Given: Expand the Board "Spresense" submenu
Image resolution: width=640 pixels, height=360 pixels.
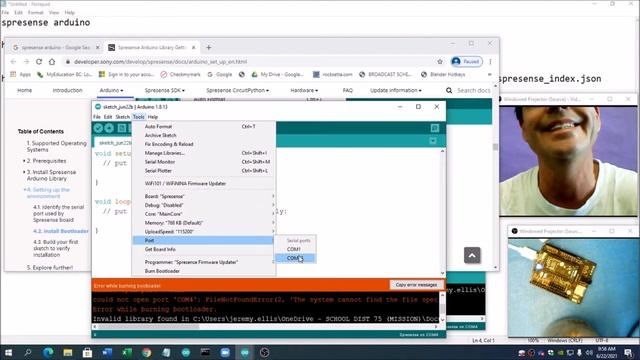Looking at the screenshot, I should (x=203, y=196).
